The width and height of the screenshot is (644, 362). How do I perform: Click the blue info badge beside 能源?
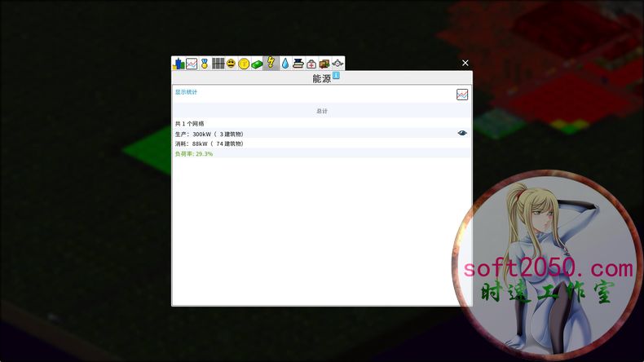click(336, 76)
